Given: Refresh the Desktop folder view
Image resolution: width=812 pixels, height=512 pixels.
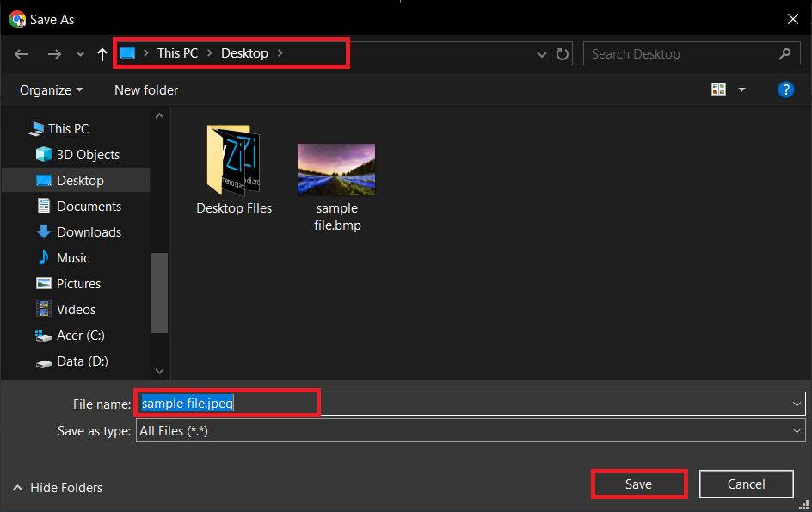Looking at the screenshot, I should tap(563, 53).
